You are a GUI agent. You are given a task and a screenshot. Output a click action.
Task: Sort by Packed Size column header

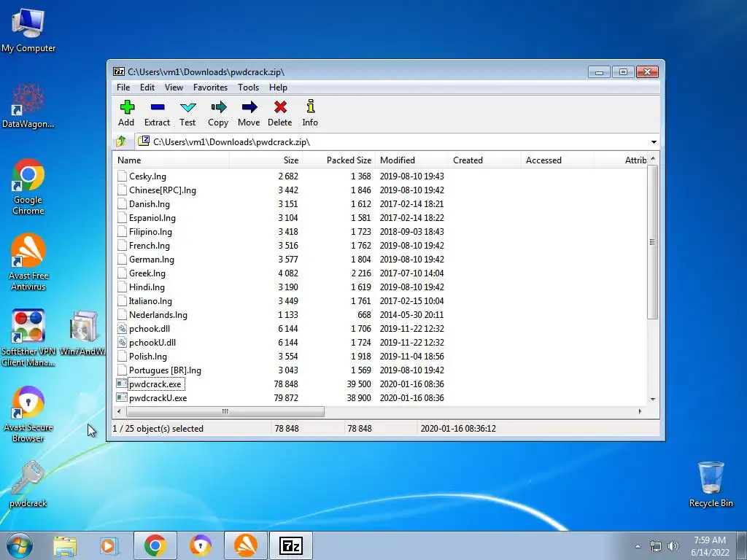click(338, 160)
